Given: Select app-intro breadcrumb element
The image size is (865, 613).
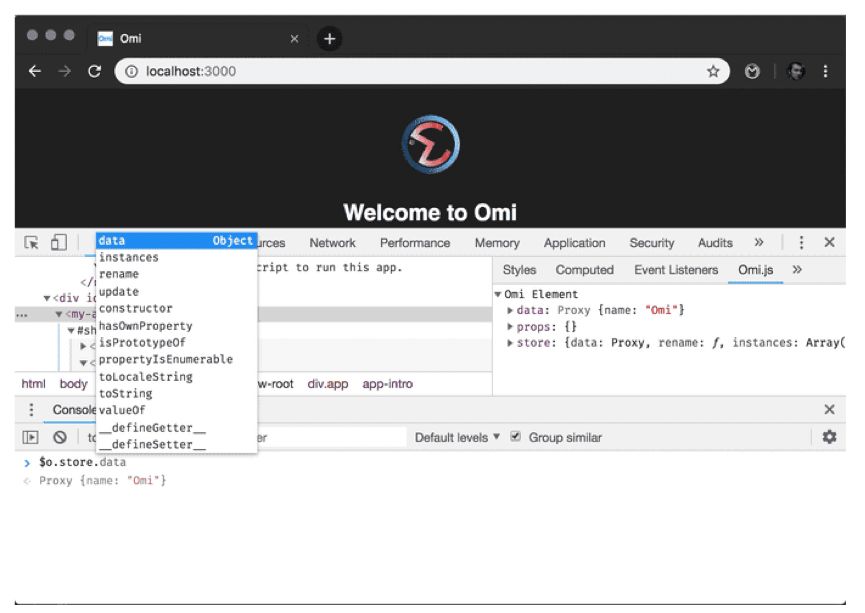Looking at the screenshot, I should 387,384.
